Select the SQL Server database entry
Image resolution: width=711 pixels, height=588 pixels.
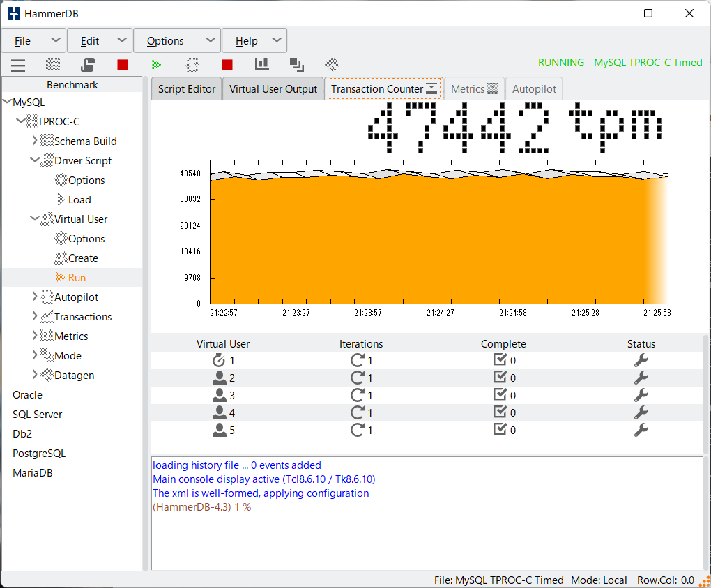coord(37,414)
